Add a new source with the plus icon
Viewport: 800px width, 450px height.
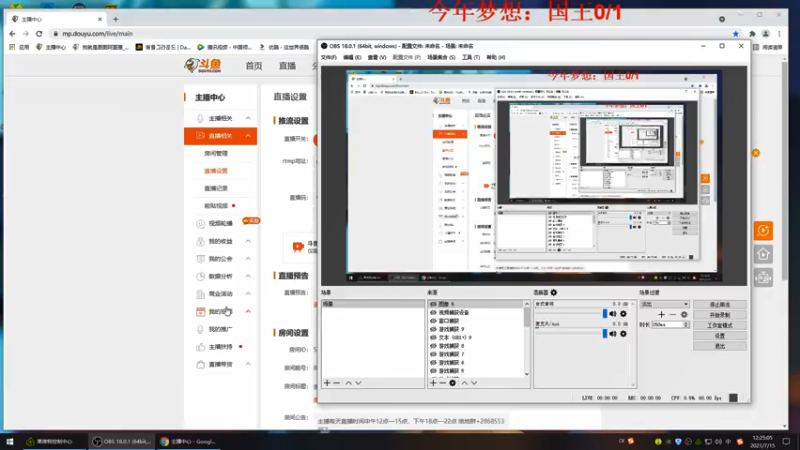pyautogui.click(x=433, y=383)
